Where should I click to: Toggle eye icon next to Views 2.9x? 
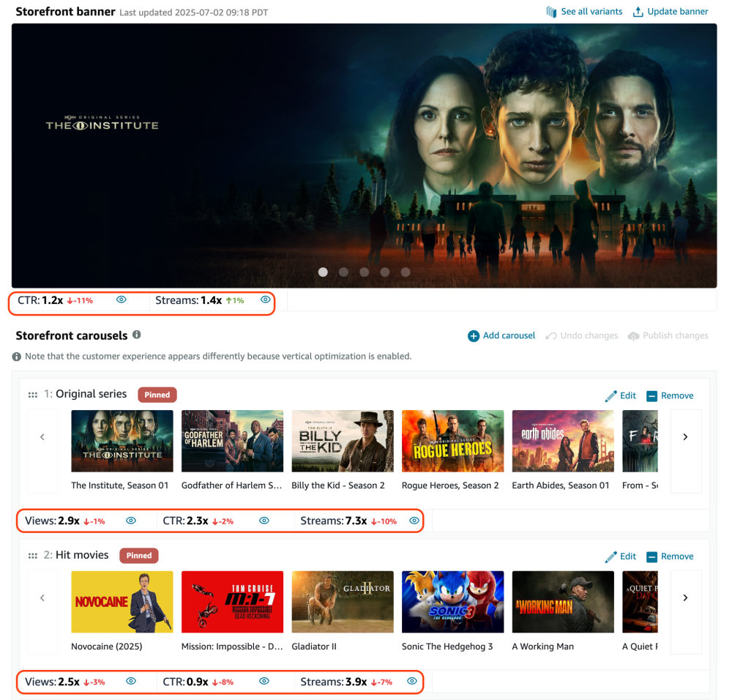(131, 520)
